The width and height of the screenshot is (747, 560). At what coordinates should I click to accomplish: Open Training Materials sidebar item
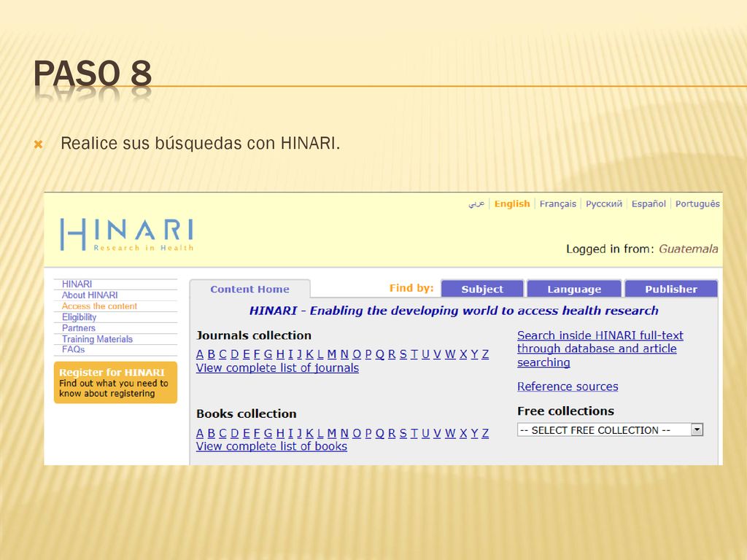coord(97,339)
